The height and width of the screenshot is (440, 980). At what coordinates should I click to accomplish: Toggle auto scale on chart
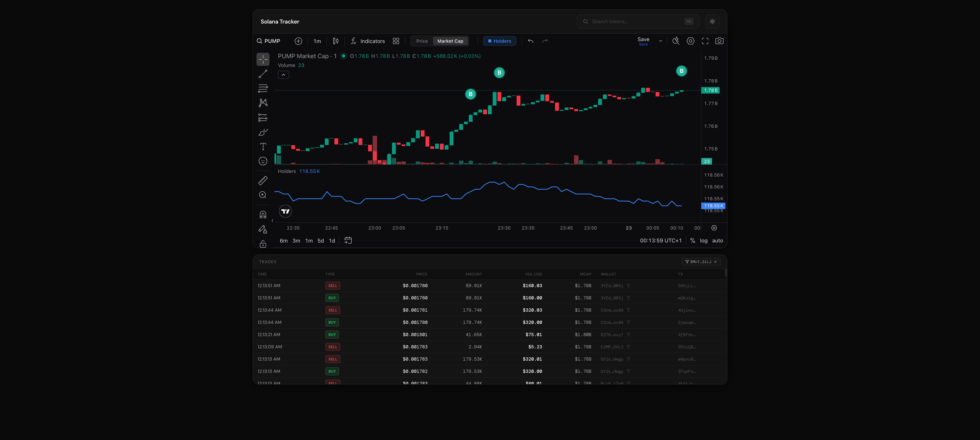717,241
